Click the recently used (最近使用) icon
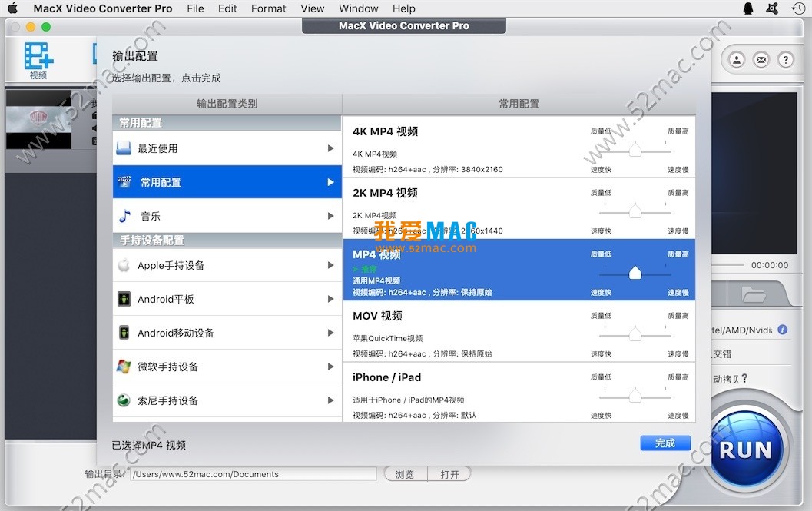 pyautogui.click(x=124, y=148)
